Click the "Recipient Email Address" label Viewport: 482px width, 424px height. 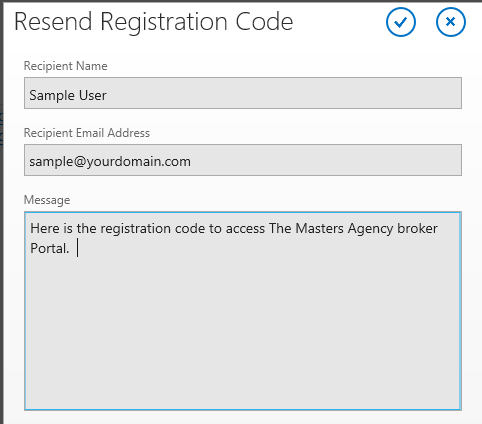pos(87,133)
